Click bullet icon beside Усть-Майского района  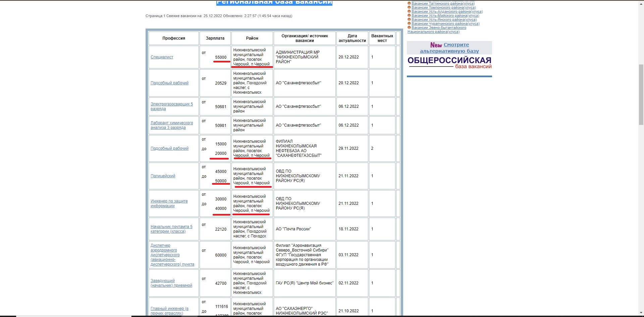coord(409,15)
